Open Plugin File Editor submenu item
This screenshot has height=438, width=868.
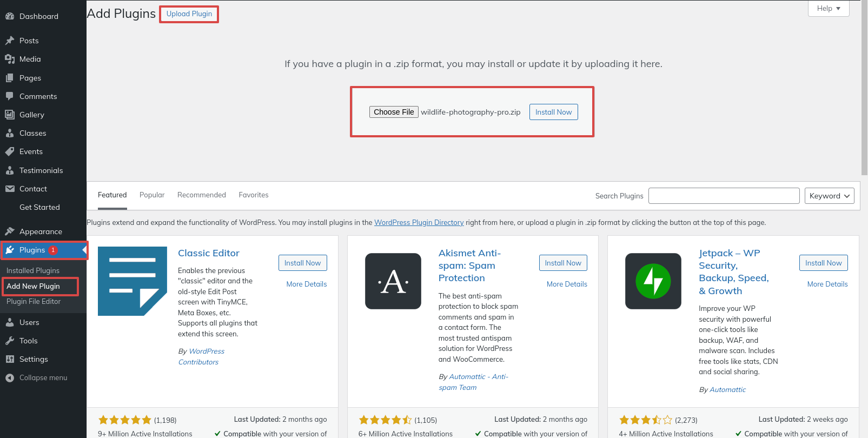coord(34,301)
